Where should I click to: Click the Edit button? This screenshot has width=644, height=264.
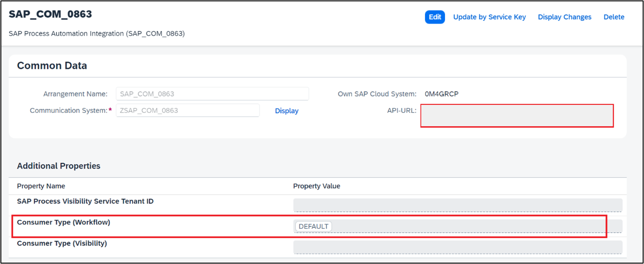point(435,17)
